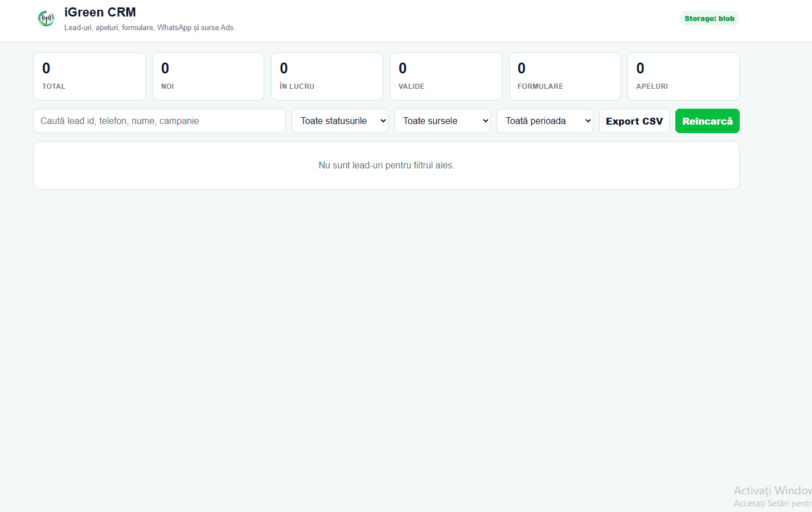Select the ÎN LUCRU stats card

pyautogui.click(x=327, y=76)
